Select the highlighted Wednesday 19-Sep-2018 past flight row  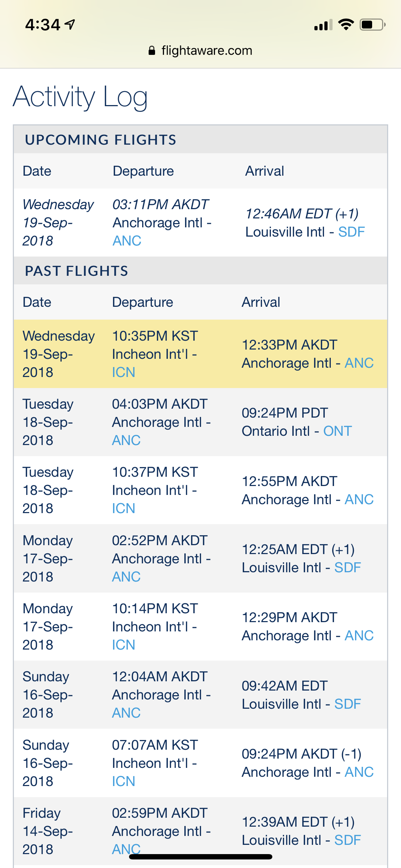click(x=200, y=354)
